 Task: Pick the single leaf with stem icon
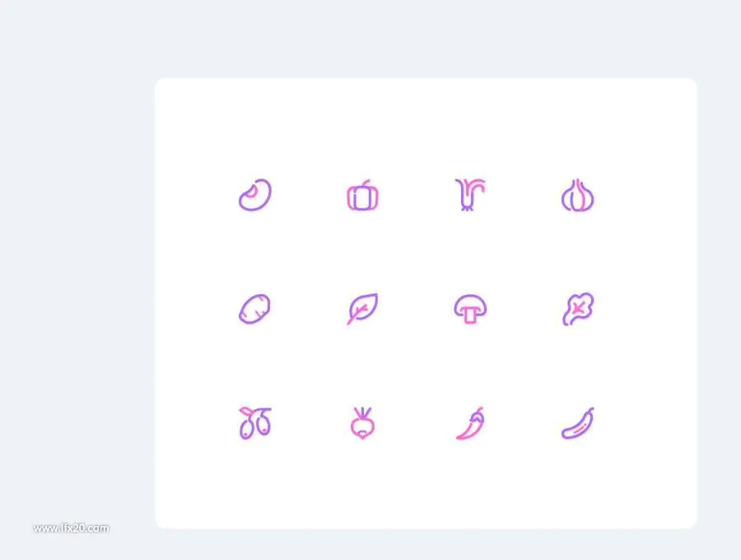pyautogui.click(x=362, y=309)
